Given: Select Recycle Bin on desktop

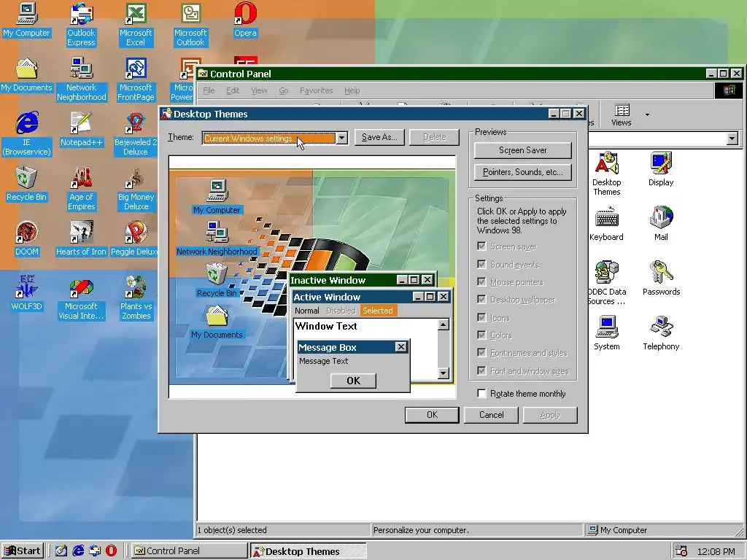Looking at the screenshot, I should (27, 184).
